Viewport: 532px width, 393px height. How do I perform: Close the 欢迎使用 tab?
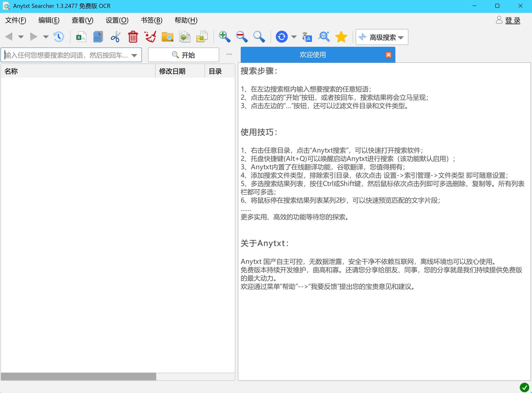click(x=388, y=55)
